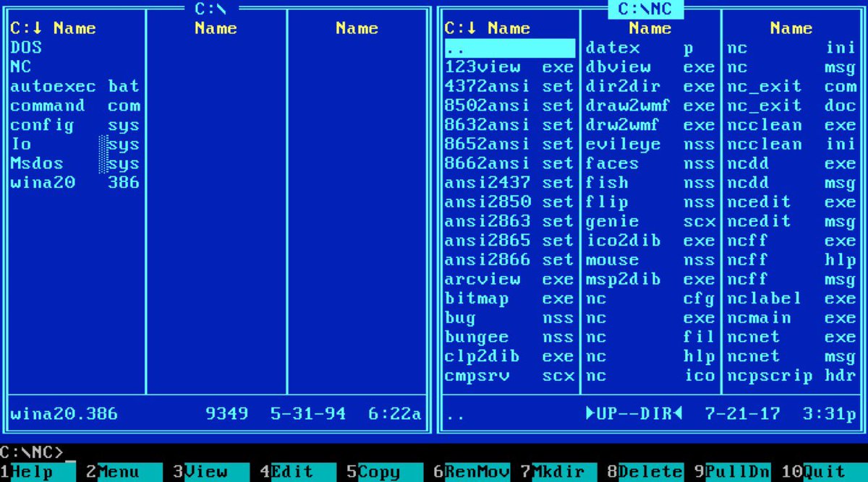Select the ncpscrip hdr file

click(x=791, y=375)
